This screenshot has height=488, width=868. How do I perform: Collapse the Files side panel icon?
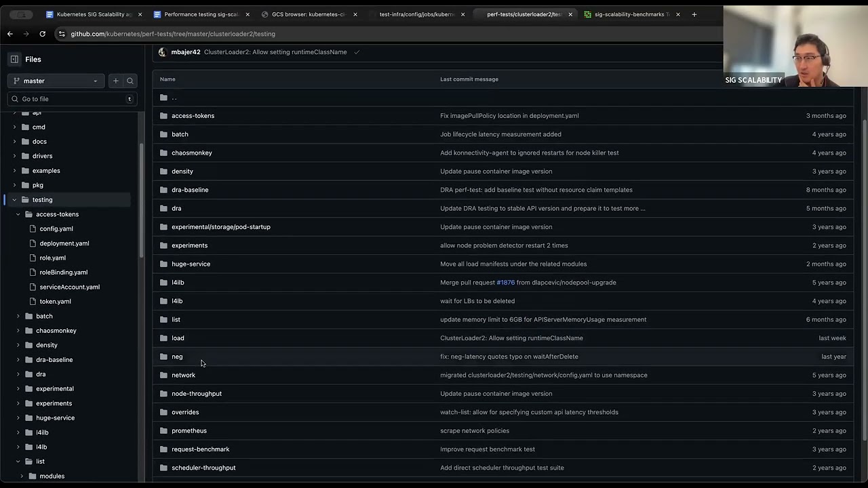point(14,59)
